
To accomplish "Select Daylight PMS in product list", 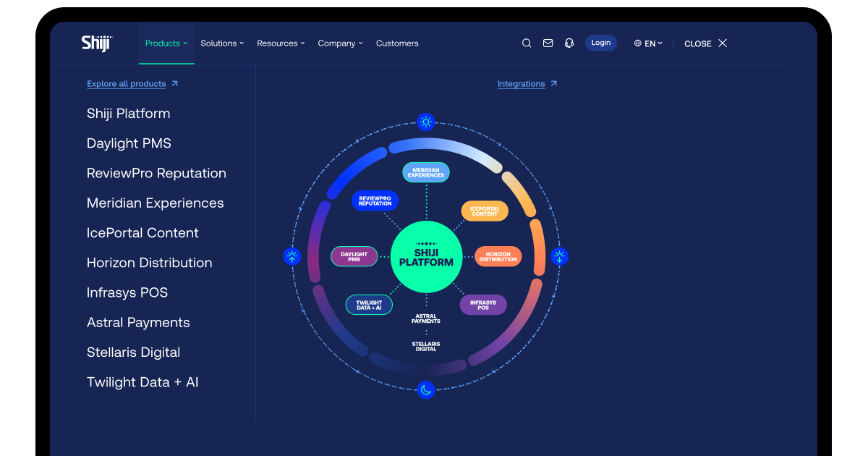I will [129, 143].
